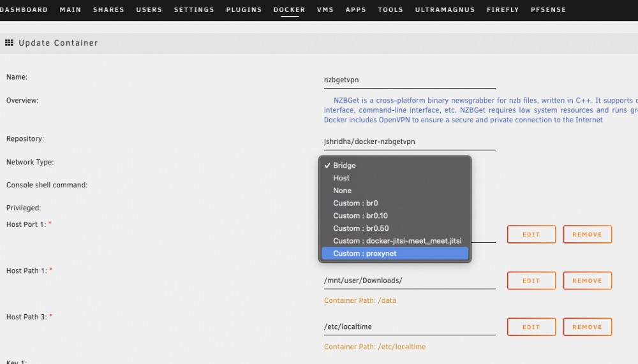Open the Tools tab
Screen dimensions: 638x364
390,10
